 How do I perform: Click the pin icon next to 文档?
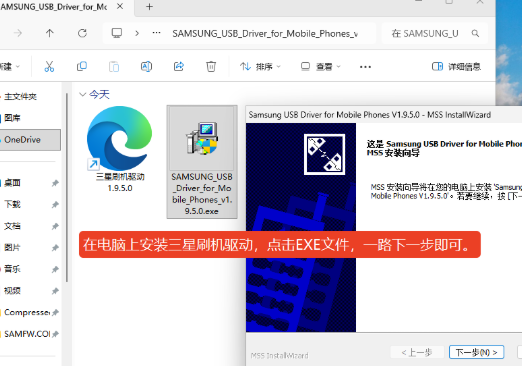[55, 226]
